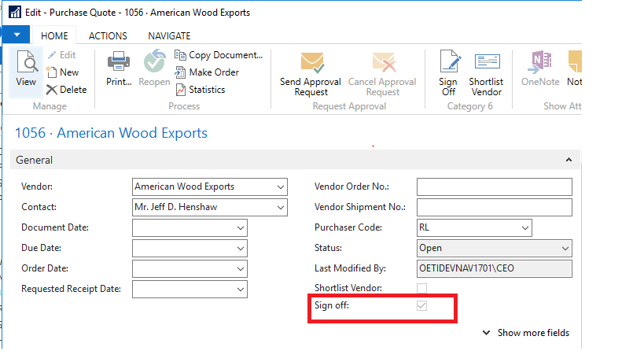Screen dimensions: 644x362
Task: Click the Shortlist Vendor icon
Action: point(487,61)
